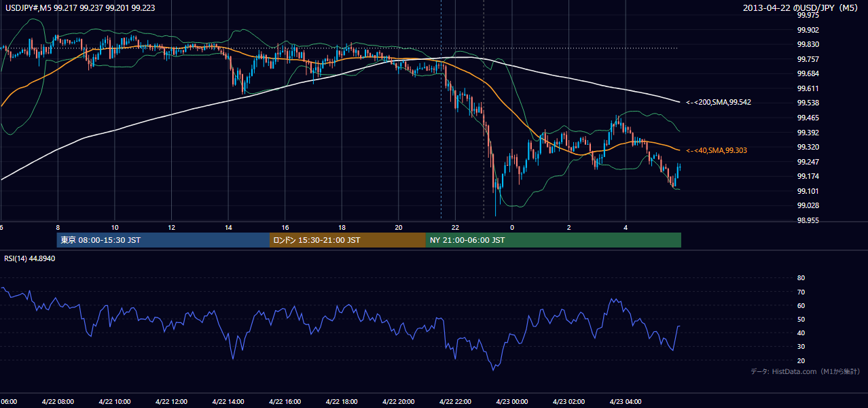The height and width of the screenshot is (408, 868).
Task: Click hour 22 on the chart time axis
Action: coord(455,227)
